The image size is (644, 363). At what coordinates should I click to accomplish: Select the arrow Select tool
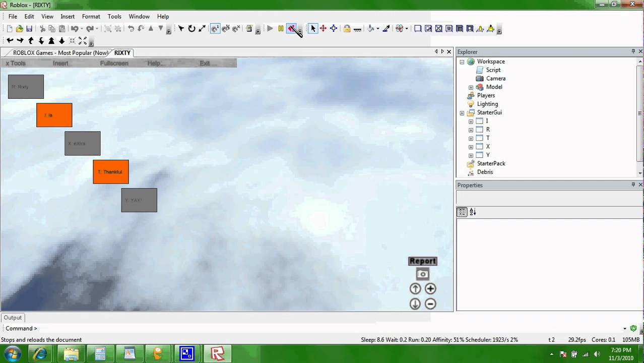point(313,29)
